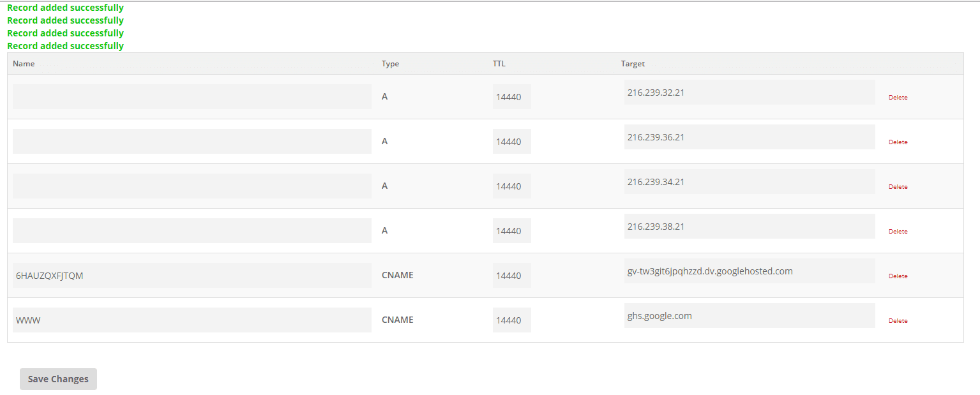980x395 pixels.
Task: Click the Target field showing 216.239.38.21
Action: click(x=749, y=226)
